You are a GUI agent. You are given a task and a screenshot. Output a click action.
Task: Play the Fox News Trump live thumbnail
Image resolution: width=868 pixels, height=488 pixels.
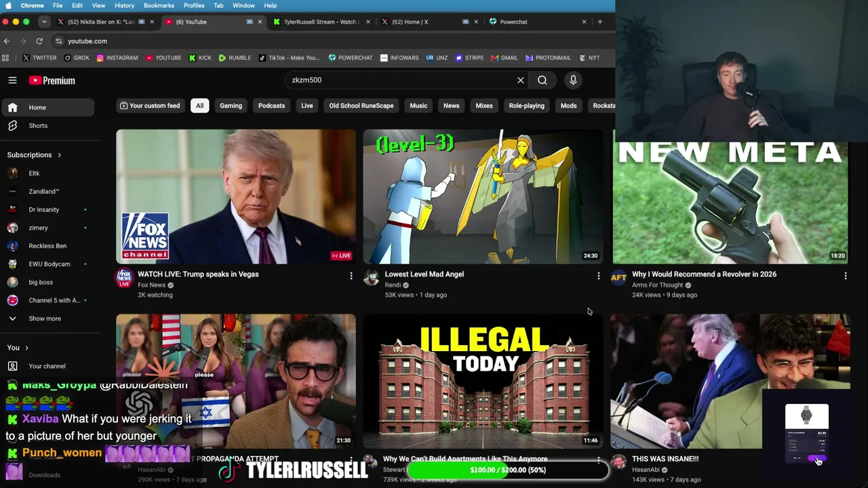(236, 197)
